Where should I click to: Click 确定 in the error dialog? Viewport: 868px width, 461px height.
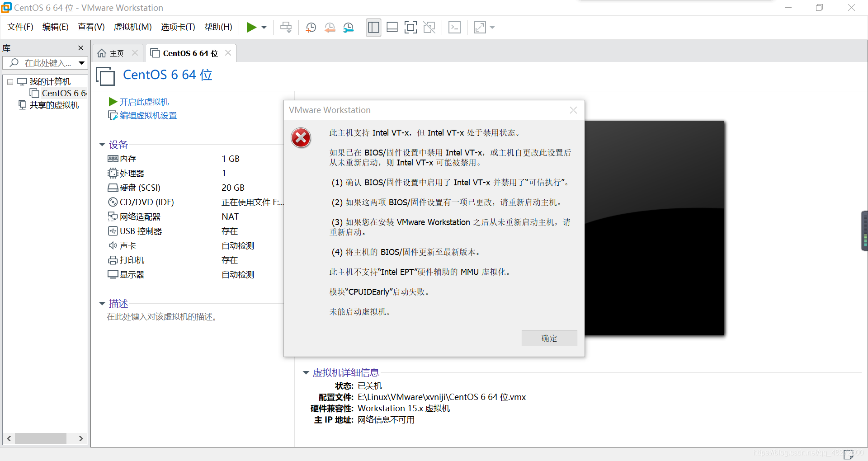tap(549, 338)
